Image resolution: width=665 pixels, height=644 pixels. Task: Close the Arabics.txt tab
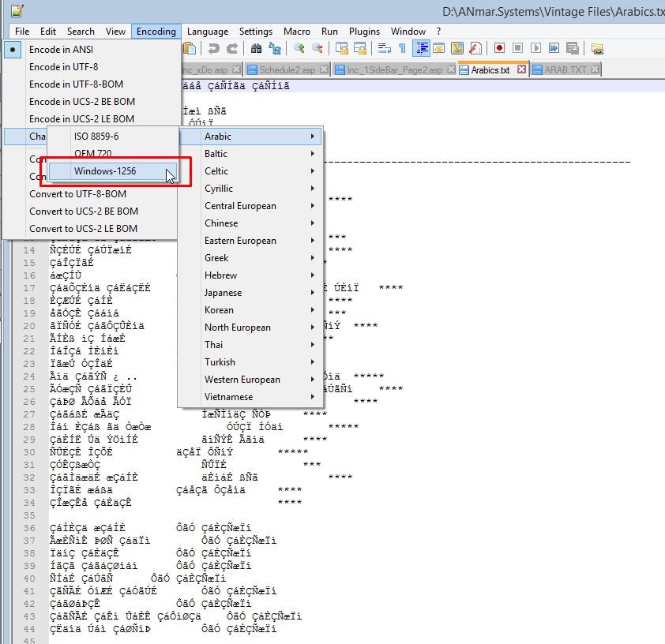coord(521,69)
